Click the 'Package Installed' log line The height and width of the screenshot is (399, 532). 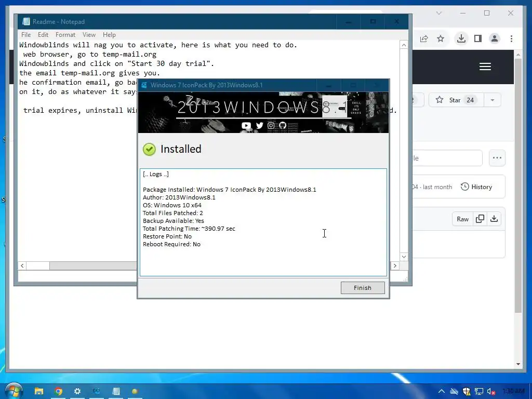click(229, 190)
